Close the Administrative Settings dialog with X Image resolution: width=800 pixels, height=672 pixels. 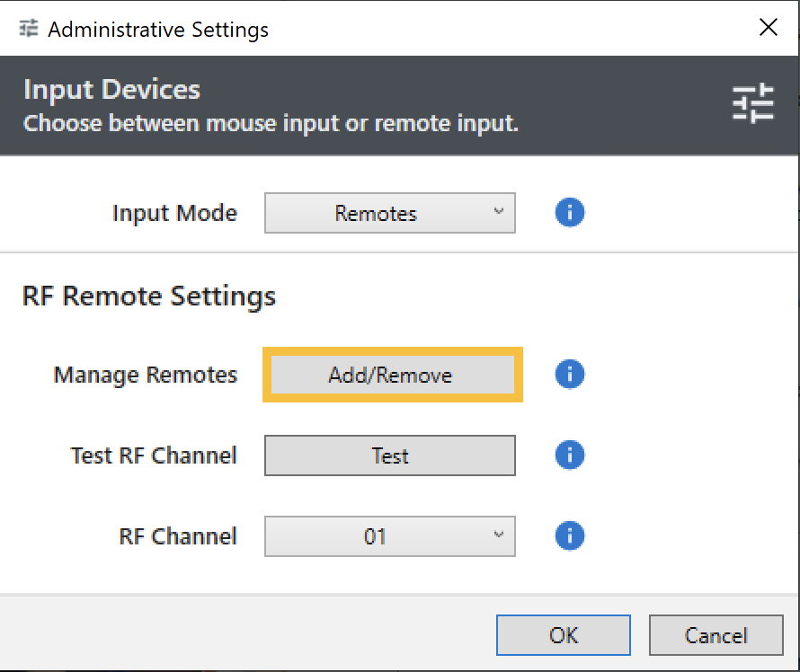click(768, 28)
